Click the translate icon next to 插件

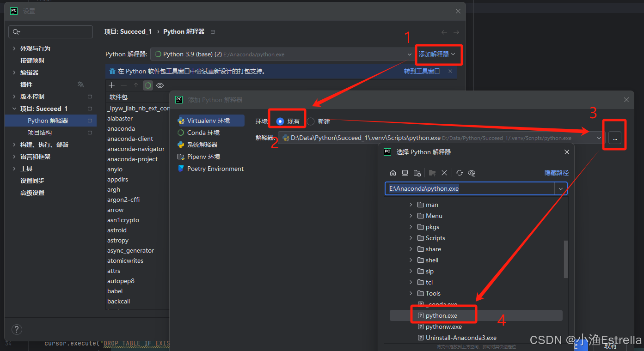(81, 85)
